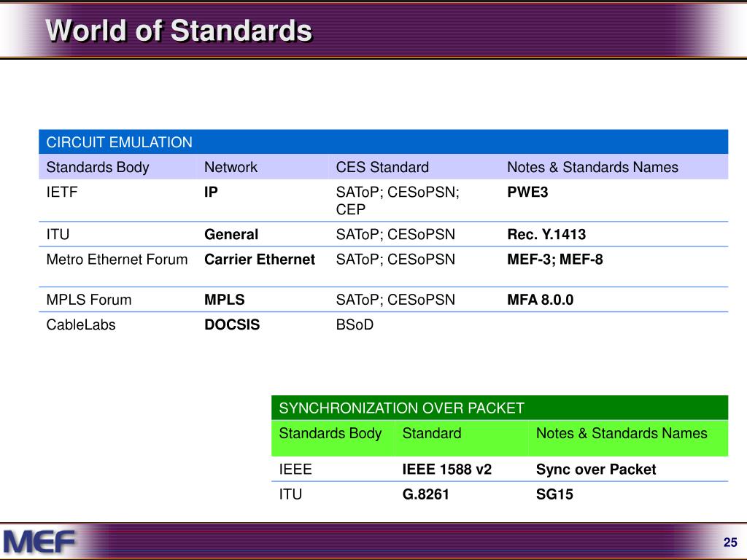Select the 'CableLabs' cell

pyautogui.click(x=81, y=324)
